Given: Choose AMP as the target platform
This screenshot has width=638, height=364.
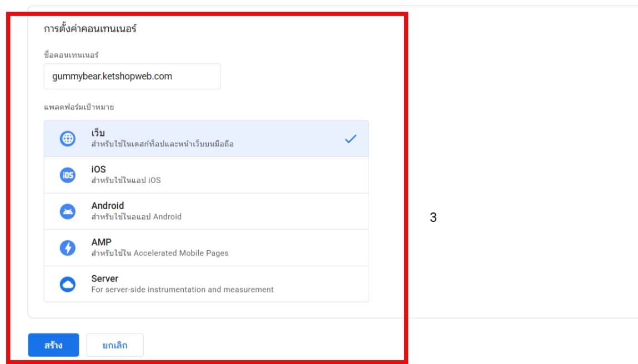Looking at the screenshot, I should (x=206, y=247).
